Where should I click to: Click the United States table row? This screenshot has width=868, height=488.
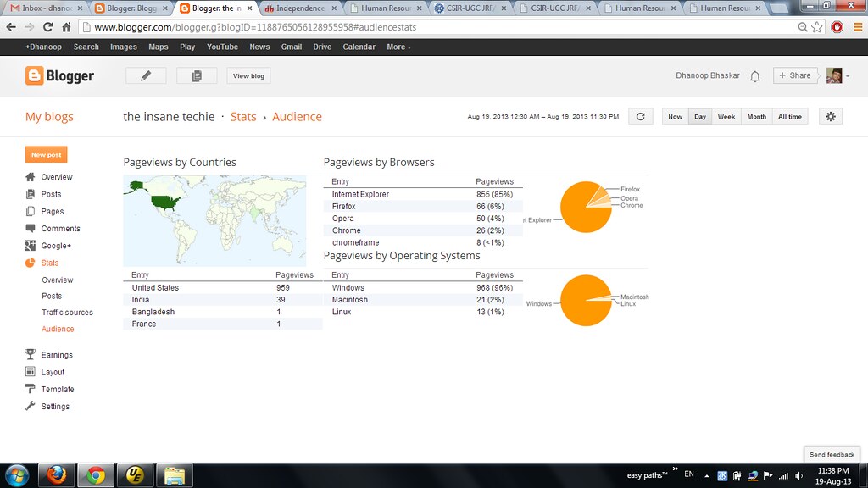coord(223,288)
